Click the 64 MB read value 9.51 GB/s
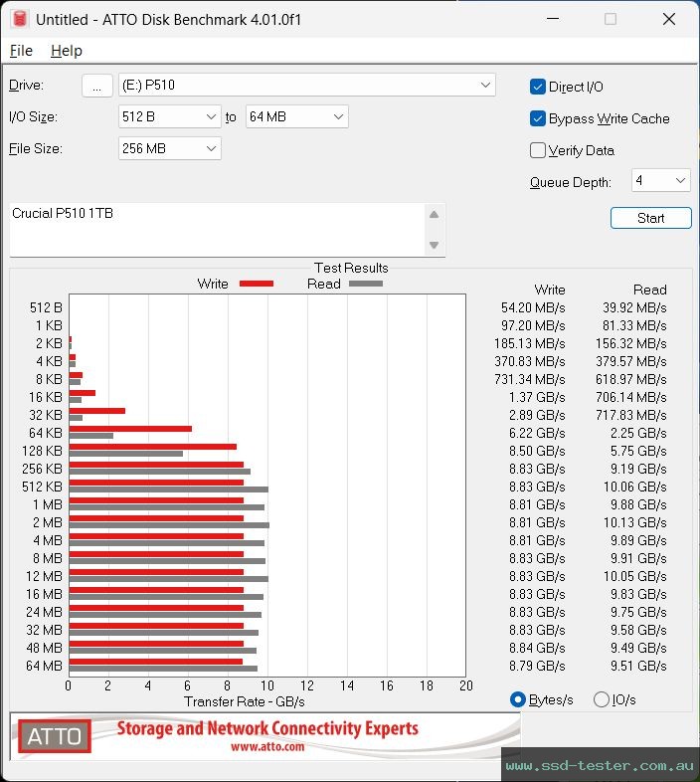The width and height of the screenshot is (700, 782). point(638,666)
